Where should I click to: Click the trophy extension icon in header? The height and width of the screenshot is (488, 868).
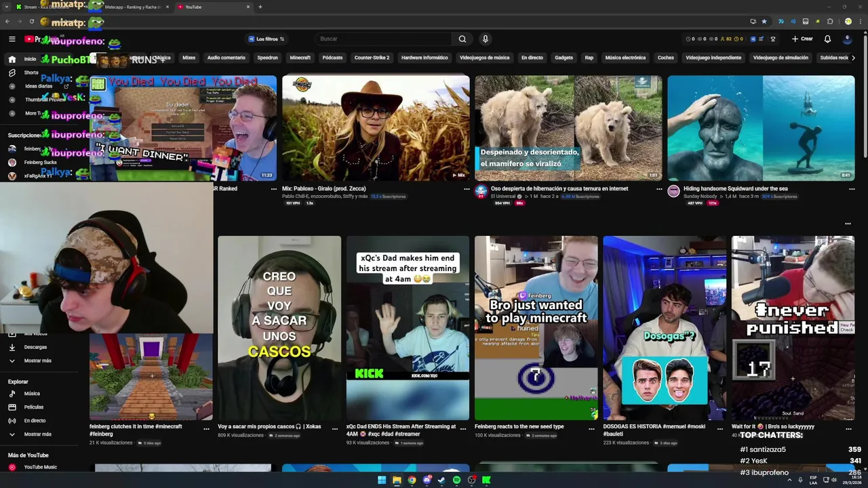point(772,39)
